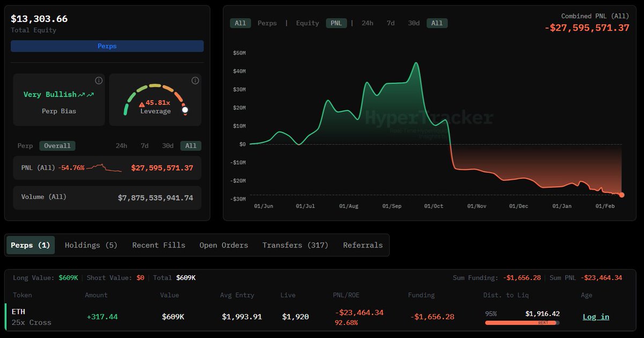Switch chart to Perps only
This screenshot has height=338, width=644.
[267, 23]
